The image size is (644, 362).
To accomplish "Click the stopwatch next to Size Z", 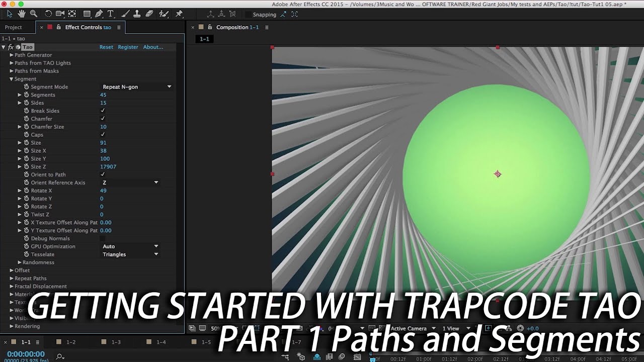I will [26, 166].
